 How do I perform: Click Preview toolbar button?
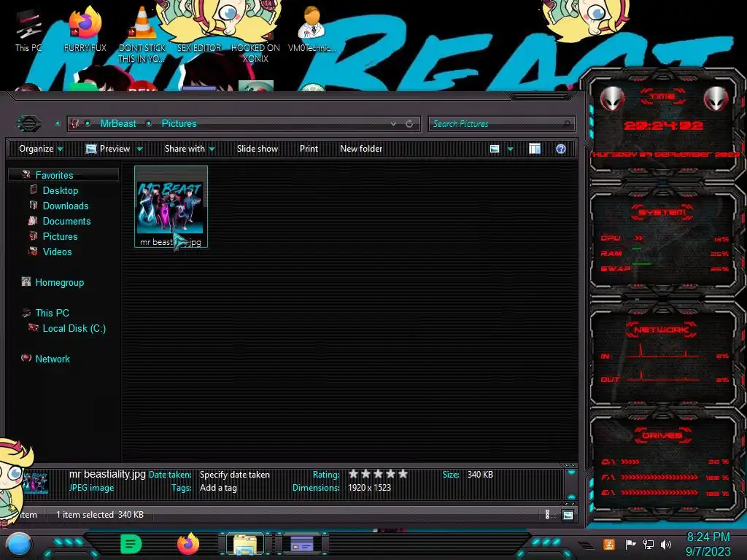click(x=108, y=149)
